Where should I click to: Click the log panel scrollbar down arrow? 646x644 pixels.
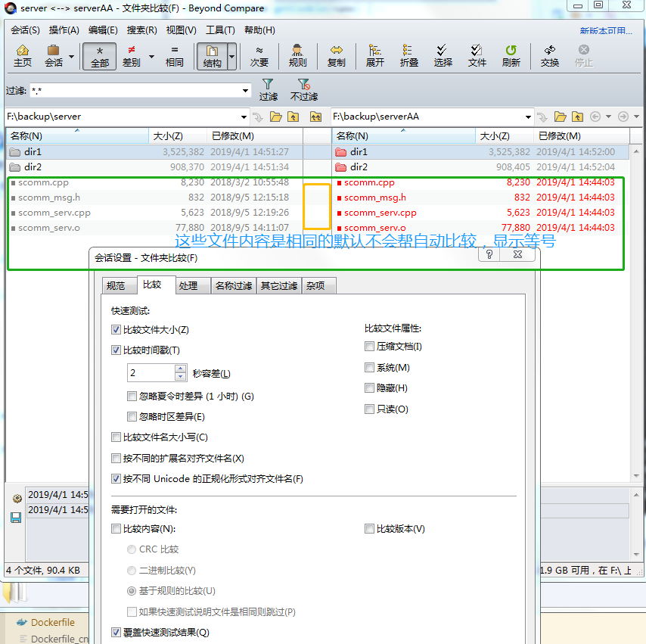pyautogui.click(x=636, y=554)
